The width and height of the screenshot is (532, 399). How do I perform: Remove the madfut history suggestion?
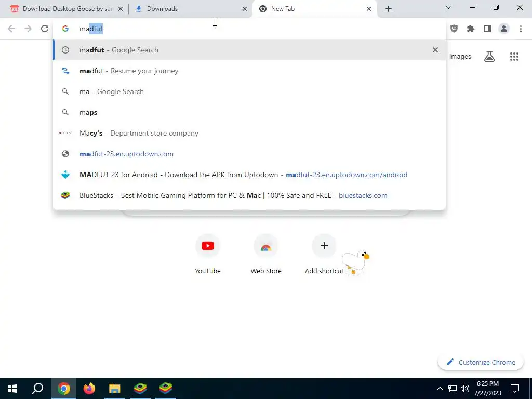click(x=435, y=50)
